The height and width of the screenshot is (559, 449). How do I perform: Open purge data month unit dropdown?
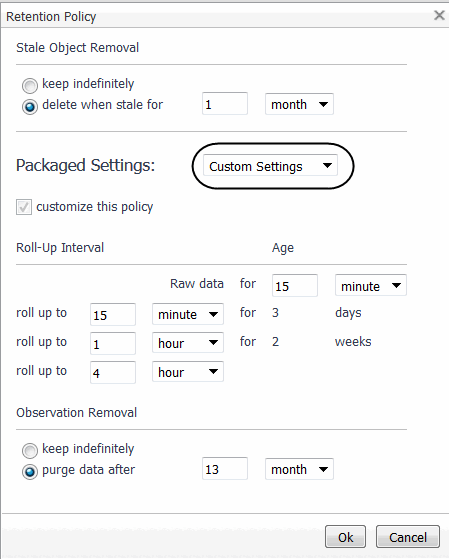[299, 469]
